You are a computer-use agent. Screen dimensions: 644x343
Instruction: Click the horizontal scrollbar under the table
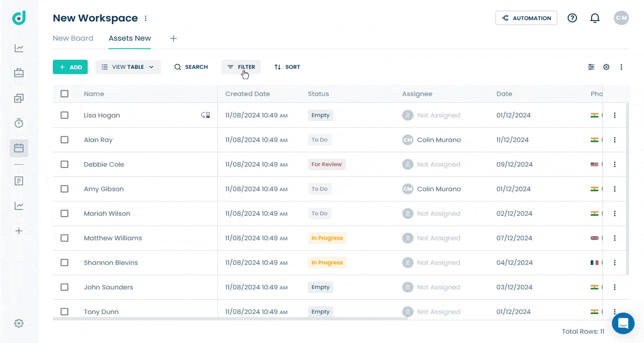(x=230, y=319)
